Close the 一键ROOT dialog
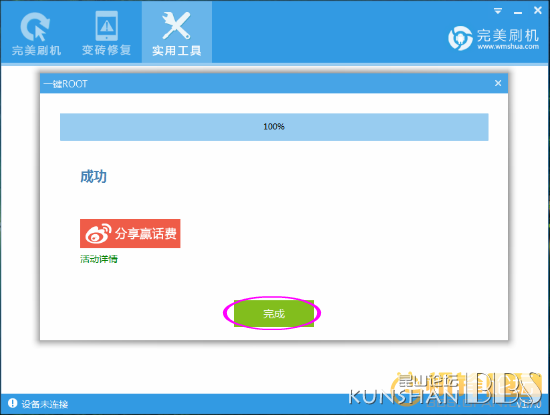 (x=498, y=83)
